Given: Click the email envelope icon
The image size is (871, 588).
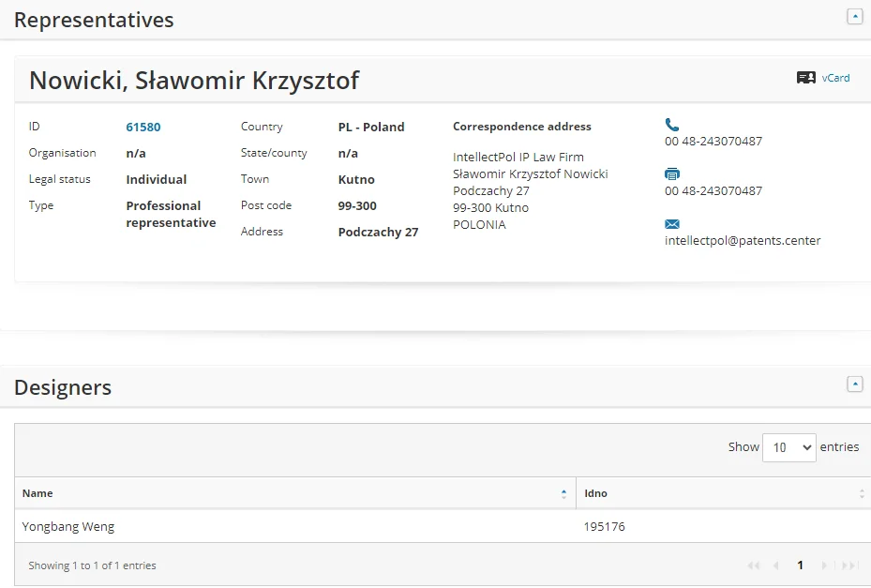Looking at the screenshot, I should click(671, 224).
